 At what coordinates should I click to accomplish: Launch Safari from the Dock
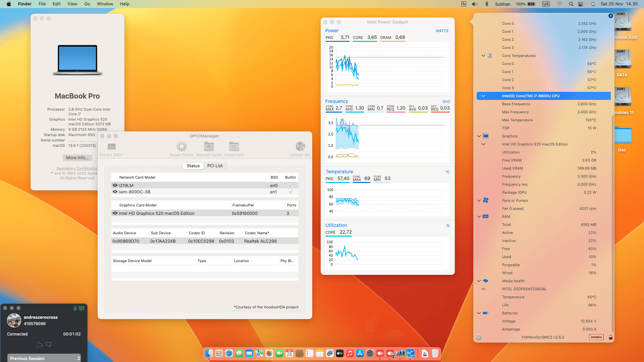point(229,353)
